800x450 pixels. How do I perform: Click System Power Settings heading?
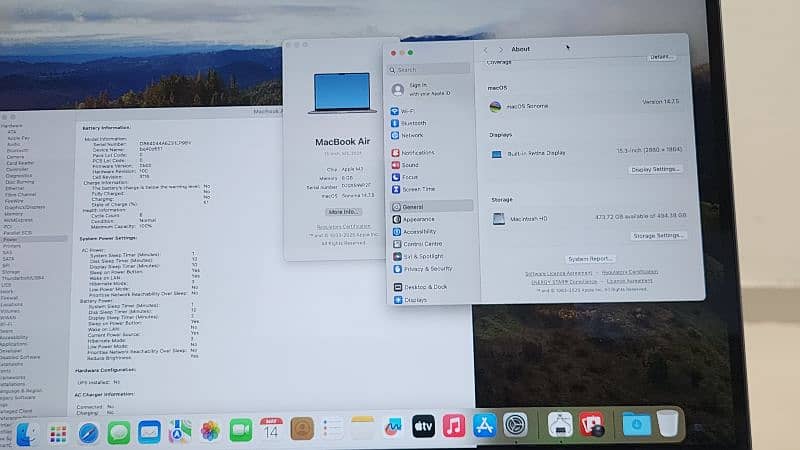point(108,238)
